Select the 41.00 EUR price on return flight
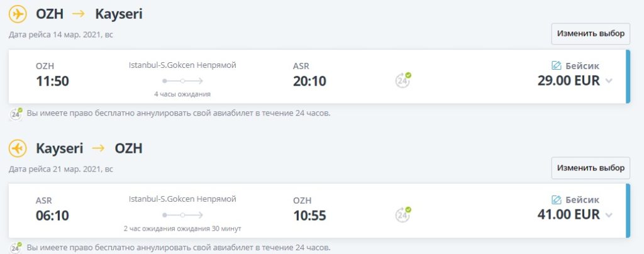This screenshot has width=644, height=254. 568,214
